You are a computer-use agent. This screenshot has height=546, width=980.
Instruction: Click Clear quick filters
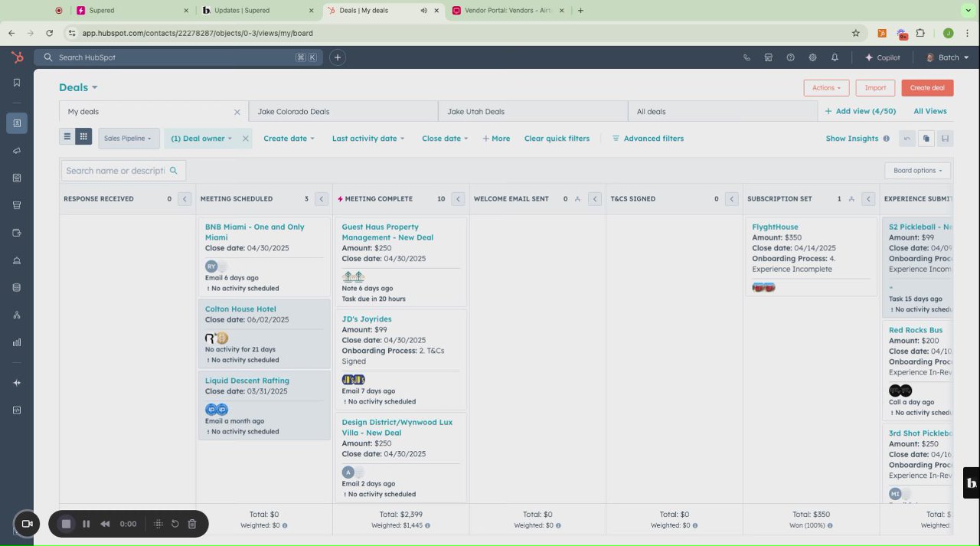pyautogui.click(x=557, y=139)
